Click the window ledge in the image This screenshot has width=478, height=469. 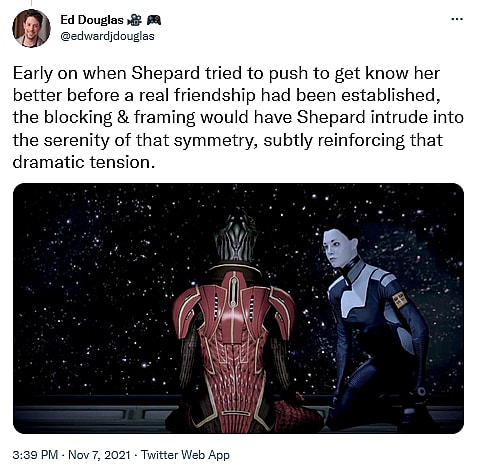pyautogui.click(x=90, y=413)
